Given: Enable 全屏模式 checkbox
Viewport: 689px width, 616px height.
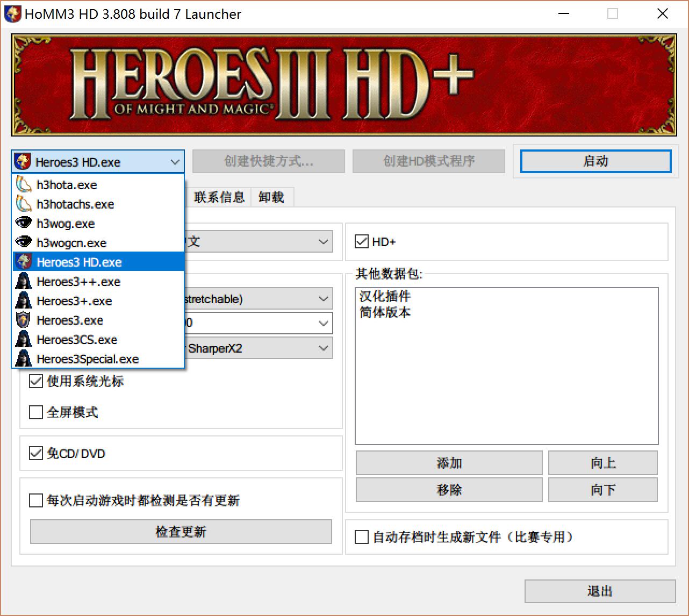Looking at the screenshot, I should (36, 412).
